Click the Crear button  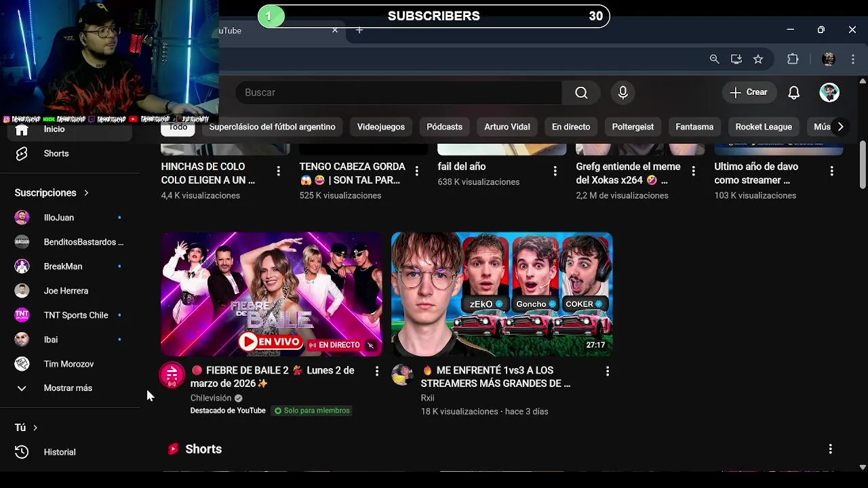pos(749,93)
